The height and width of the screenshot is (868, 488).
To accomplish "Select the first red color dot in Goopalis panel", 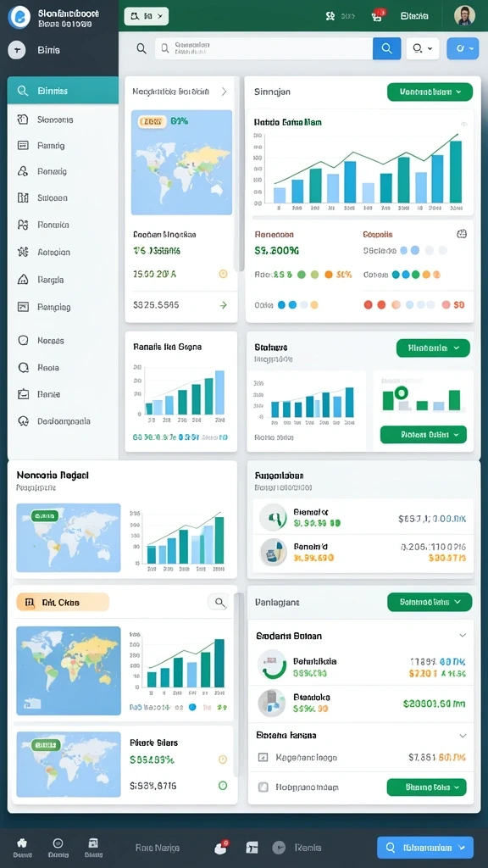I will click(x=368, y=304).
